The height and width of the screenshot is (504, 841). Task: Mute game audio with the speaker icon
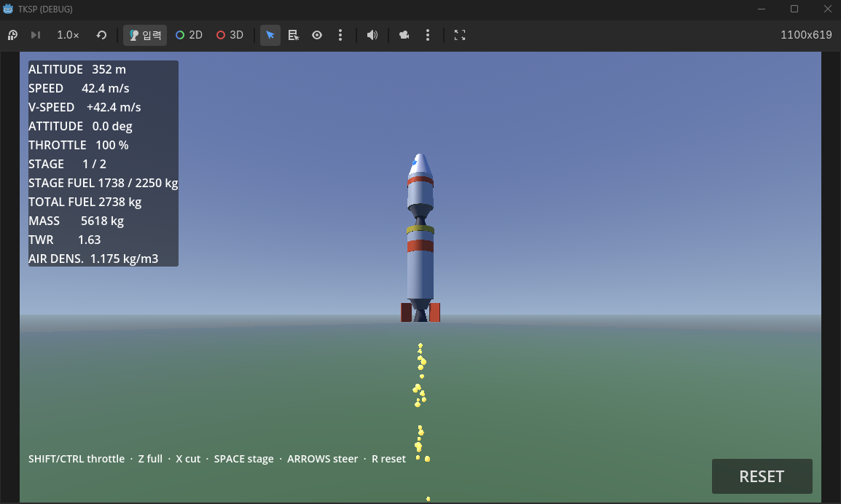click(372, 36)
